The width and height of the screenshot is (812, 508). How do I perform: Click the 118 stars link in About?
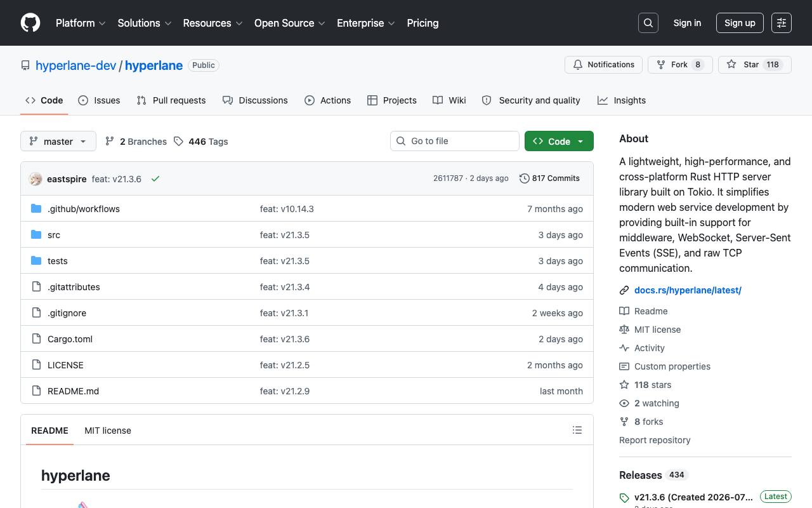[653, 385]
